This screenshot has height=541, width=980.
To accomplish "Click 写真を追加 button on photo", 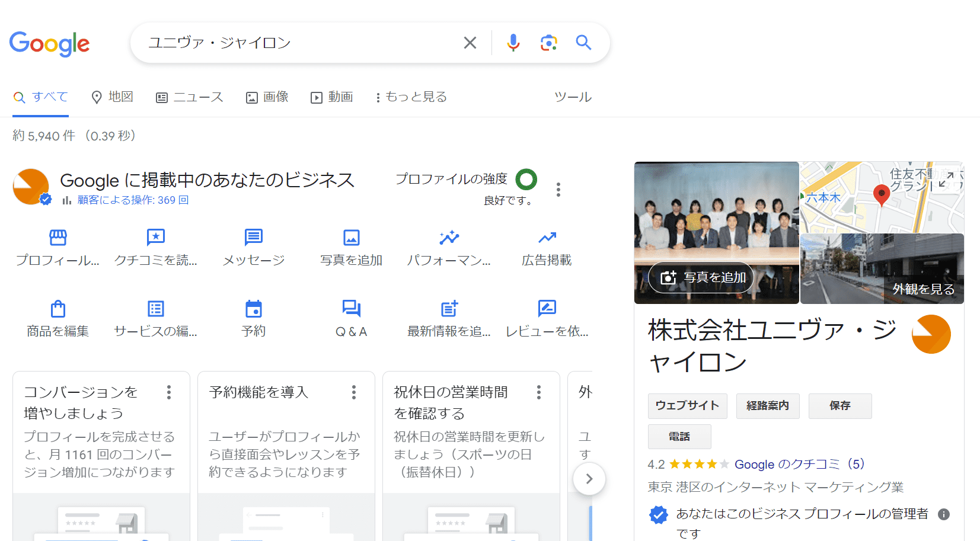I will [x=701, y=277].
